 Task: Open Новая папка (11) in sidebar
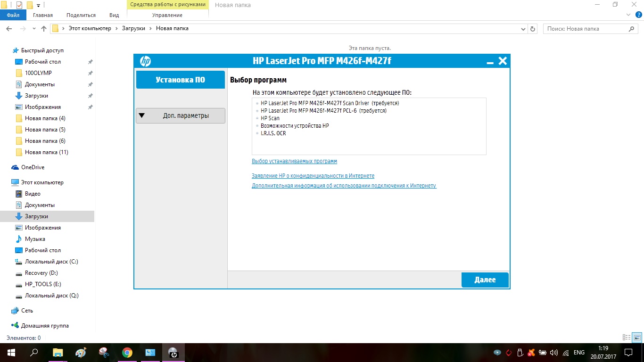[x=47, y=152]
